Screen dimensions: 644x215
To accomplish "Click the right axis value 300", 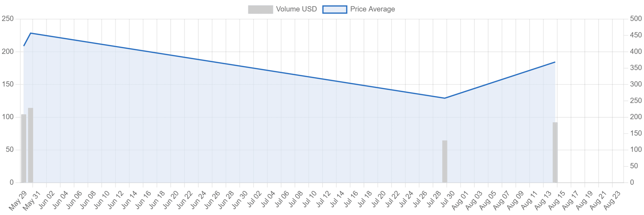I will pyautogui.click(x=636, y=84).
